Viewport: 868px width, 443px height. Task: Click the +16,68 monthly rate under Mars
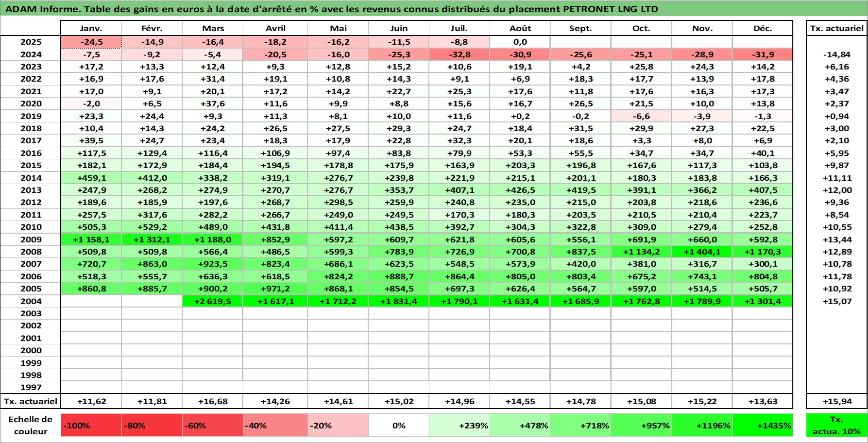click(x=213, y=401)
